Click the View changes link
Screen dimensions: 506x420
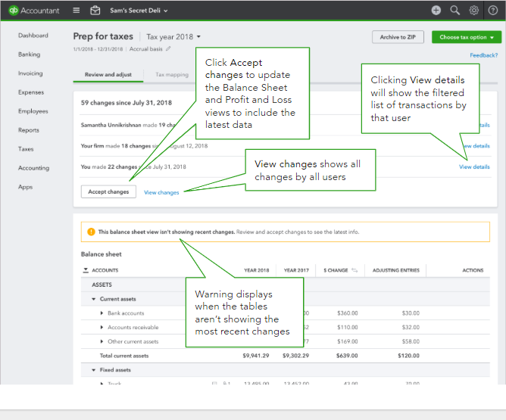tap(161, 192)
